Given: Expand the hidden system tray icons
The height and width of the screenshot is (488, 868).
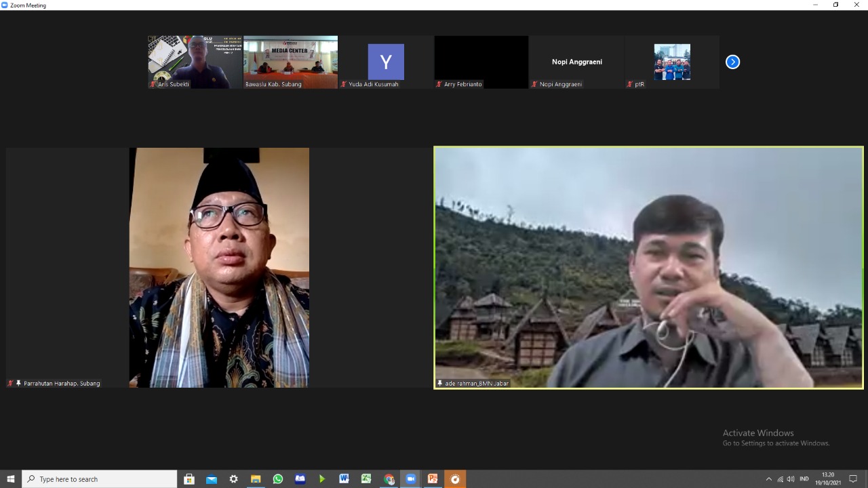Looking at the screenshot, I should pyautogui.click(x=768, y=479).
